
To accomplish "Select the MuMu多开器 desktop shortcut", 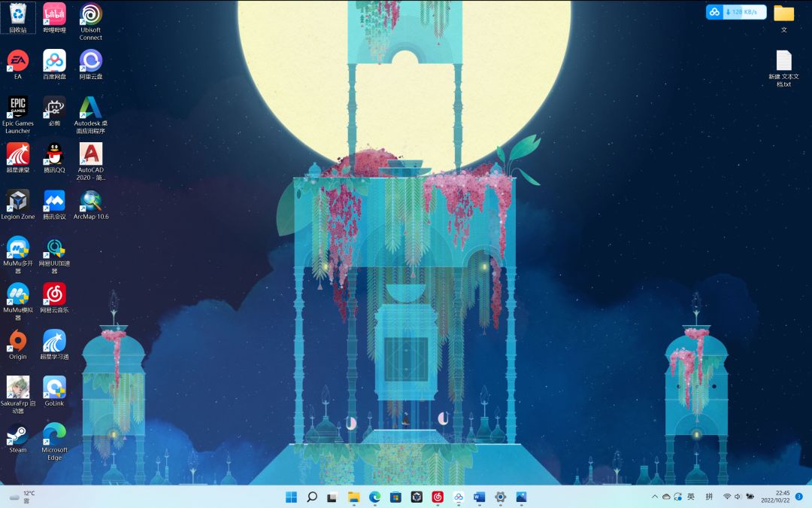I will [x=18, y=255].
